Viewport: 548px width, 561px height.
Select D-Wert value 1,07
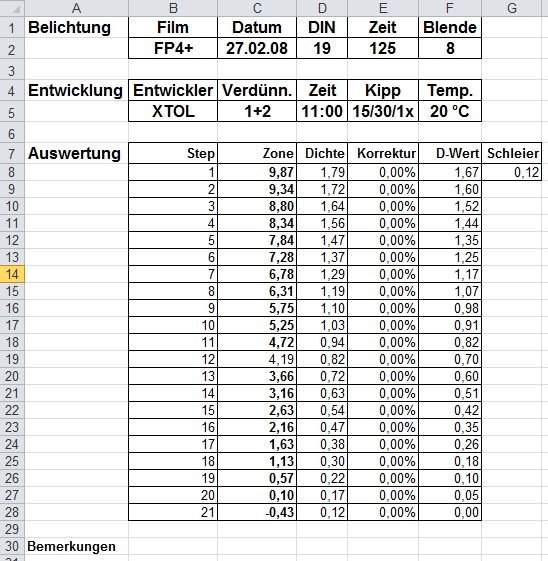(450, 291)
